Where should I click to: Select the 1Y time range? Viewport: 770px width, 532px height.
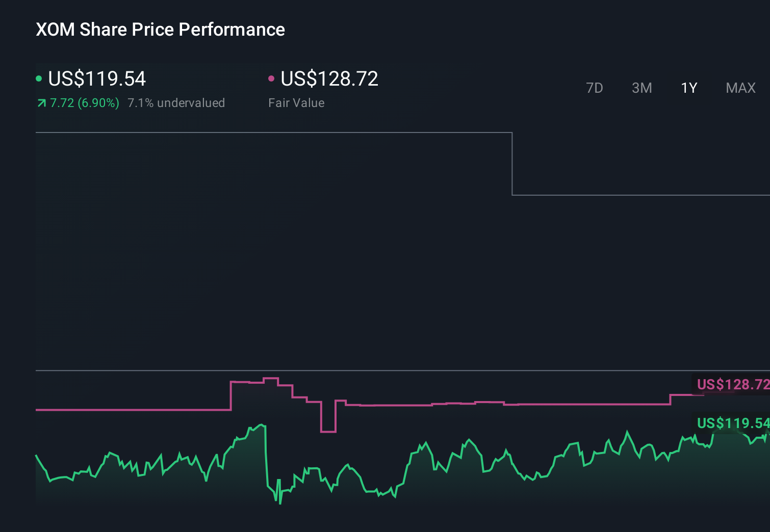click(x=689, y=88)
